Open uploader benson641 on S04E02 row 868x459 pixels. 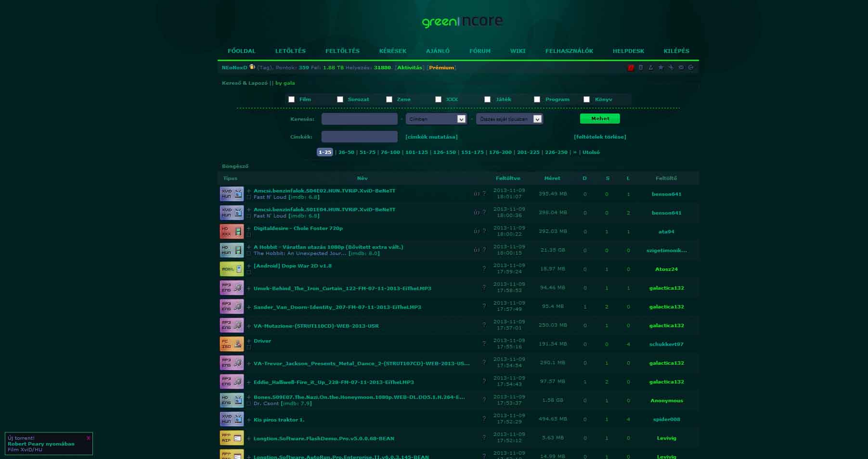tap(666, 194)
